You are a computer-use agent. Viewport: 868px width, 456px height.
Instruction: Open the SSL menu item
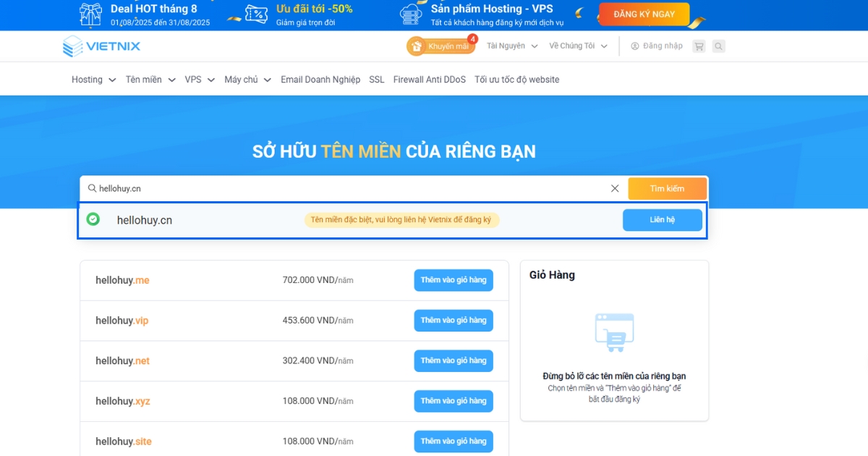tap(376, 80)
